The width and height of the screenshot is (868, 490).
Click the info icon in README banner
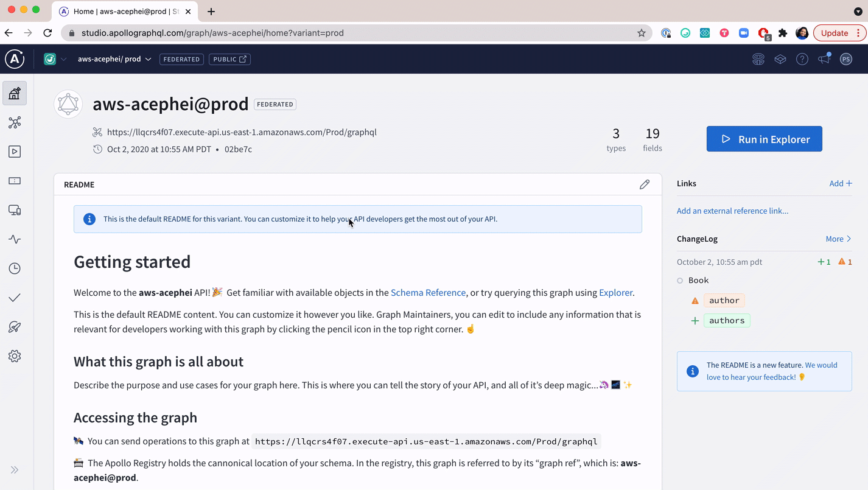coord(89,219)
